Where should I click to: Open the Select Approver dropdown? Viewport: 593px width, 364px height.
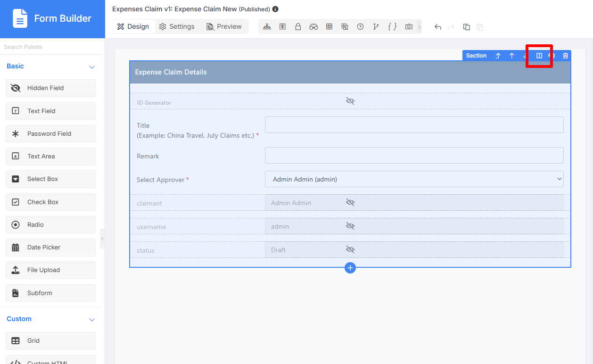414,179
